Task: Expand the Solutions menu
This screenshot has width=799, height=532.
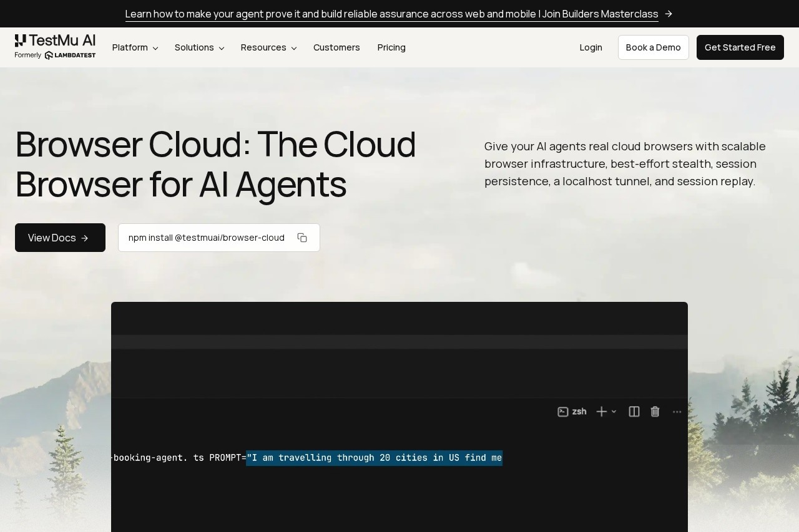Action: pos(200,47)
